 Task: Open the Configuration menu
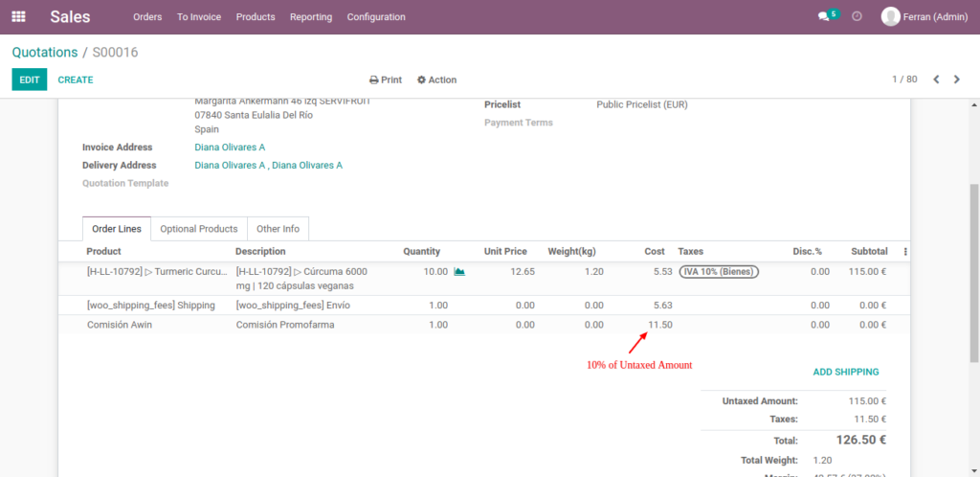(376, 17)
